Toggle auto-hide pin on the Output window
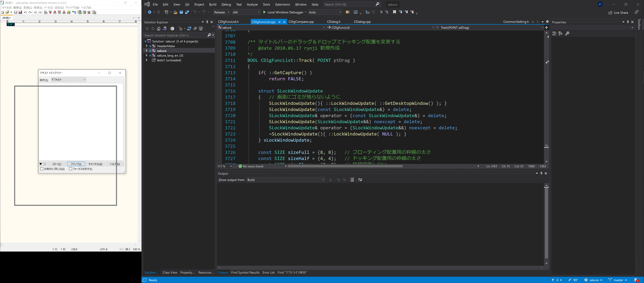 point(541,173)
